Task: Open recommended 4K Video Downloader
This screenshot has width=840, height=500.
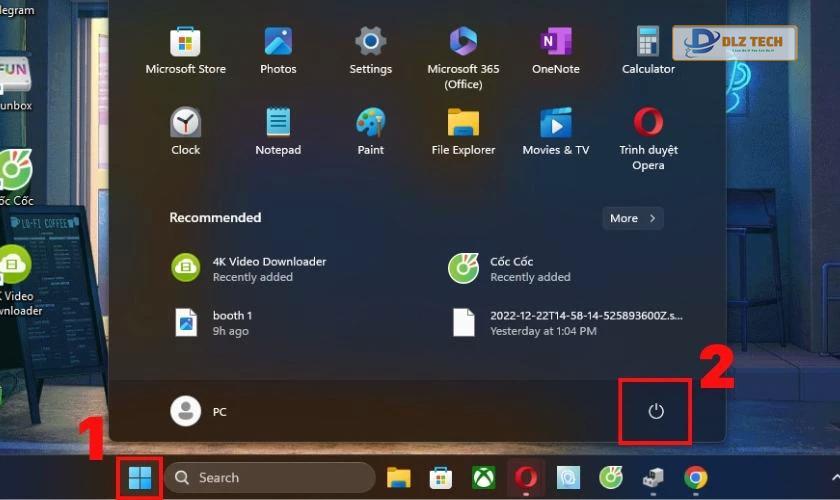Action: (249, 268)
